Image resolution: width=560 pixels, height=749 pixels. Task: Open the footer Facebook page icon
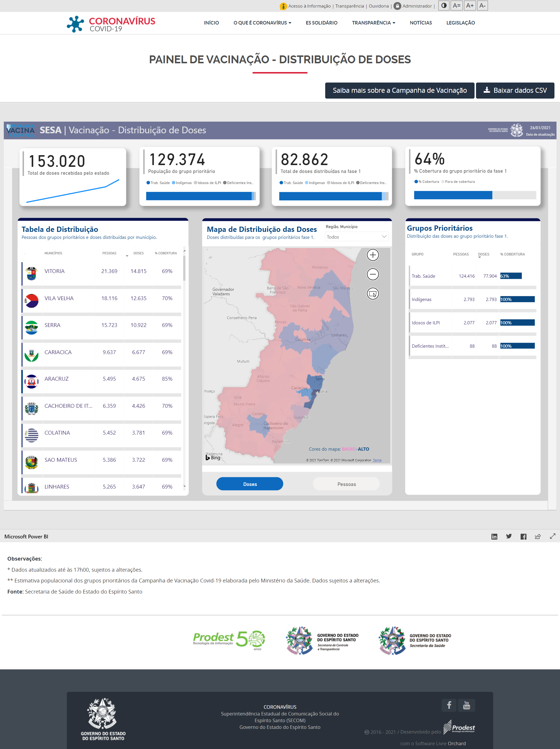pyautogui.click(x=449, y=705)
